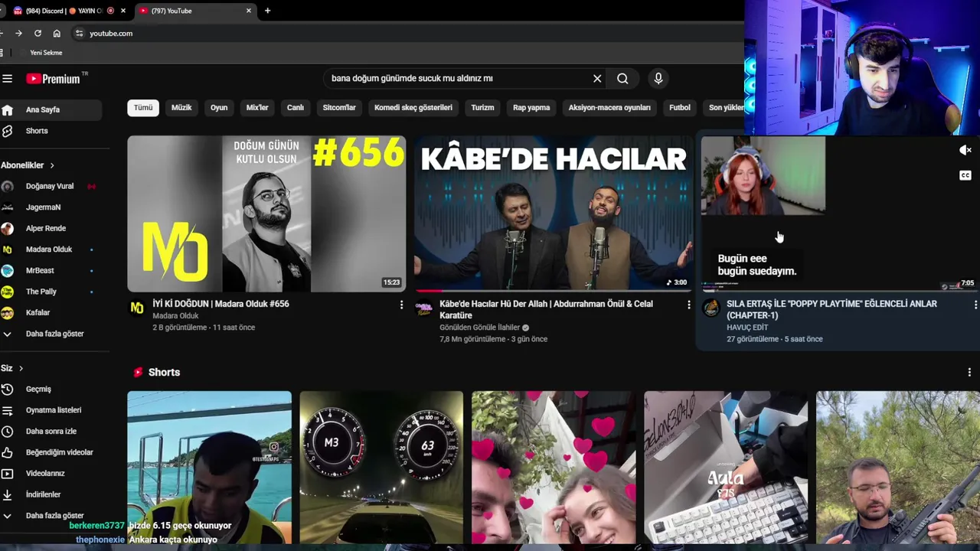Play the Aula keyboard Short
This screenshot has height=551, width=980.
coord(726,468)
